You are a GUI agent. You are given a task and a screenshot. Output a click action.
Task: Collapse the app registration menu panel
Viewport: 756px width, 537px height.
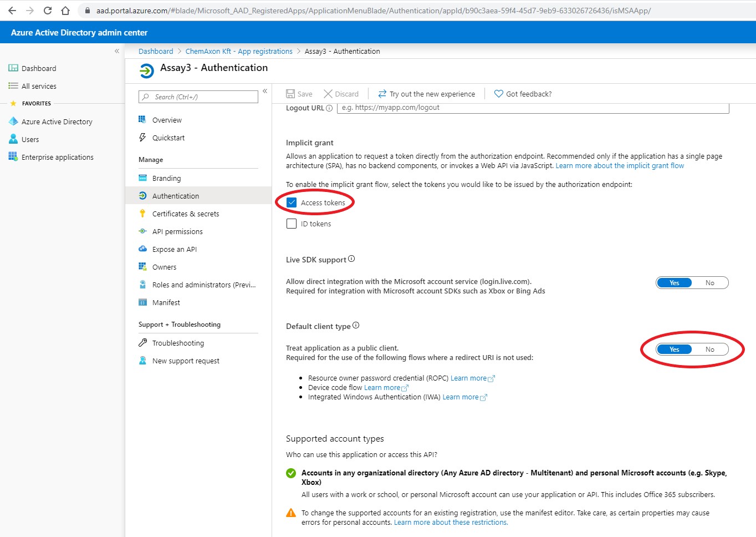(265, 91)
